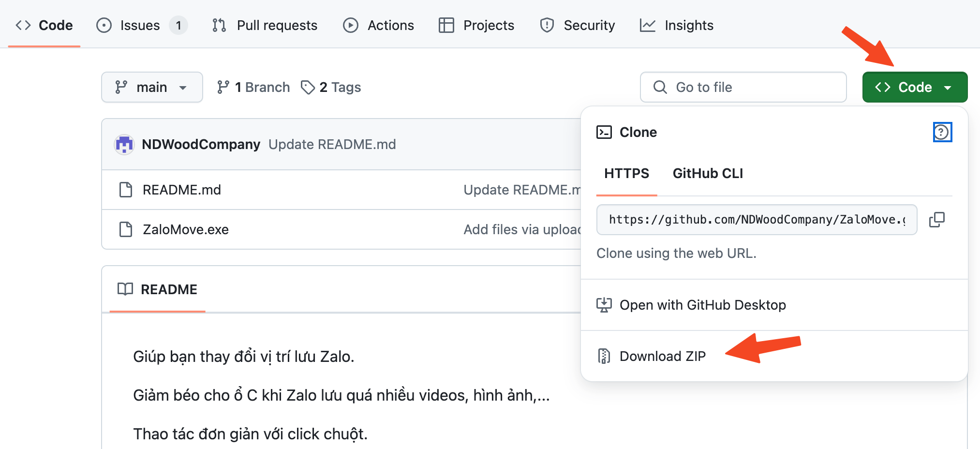
Task: Open the Insights tab
Action: click(677, 25)
